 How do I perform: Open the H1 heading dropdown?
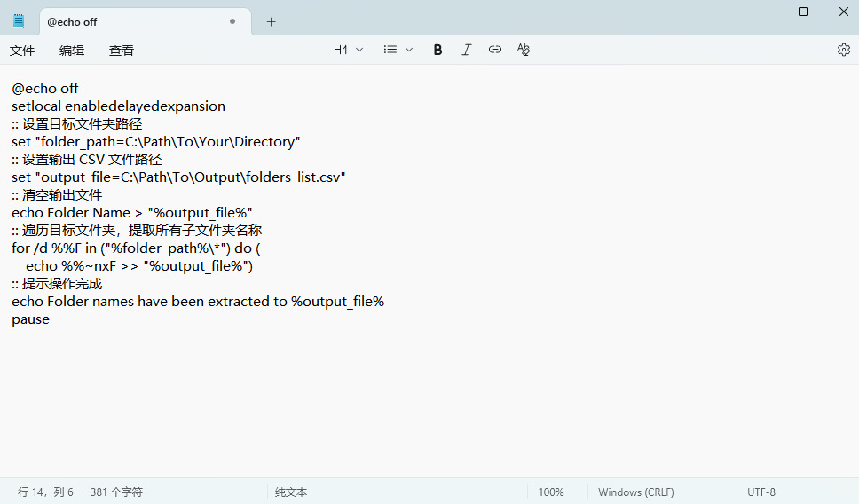coord(348,50)
